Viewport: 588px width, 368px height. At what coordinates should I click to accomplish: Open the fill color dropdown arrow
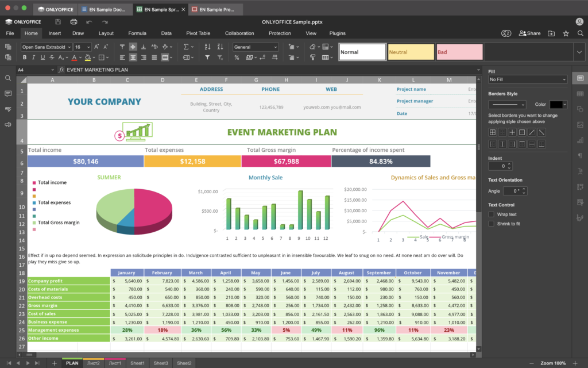pyautogui.click(x=94, y=58)
